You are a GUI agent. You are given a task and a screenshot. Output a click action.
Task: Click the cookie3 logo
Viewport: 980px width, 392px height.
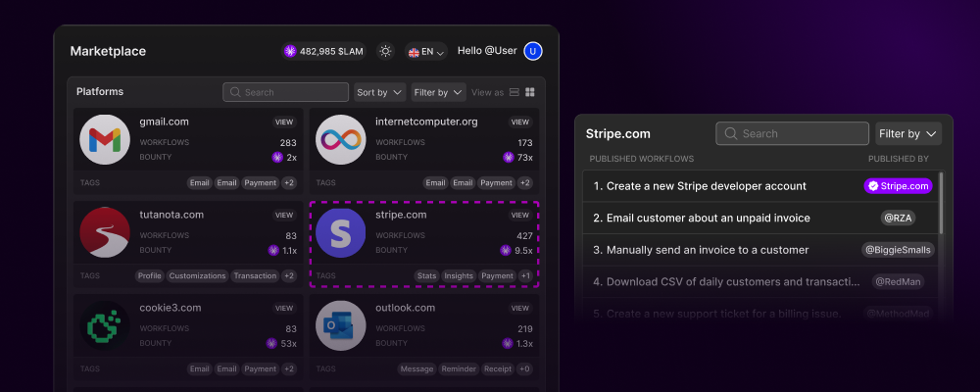(x=105, y=325)
